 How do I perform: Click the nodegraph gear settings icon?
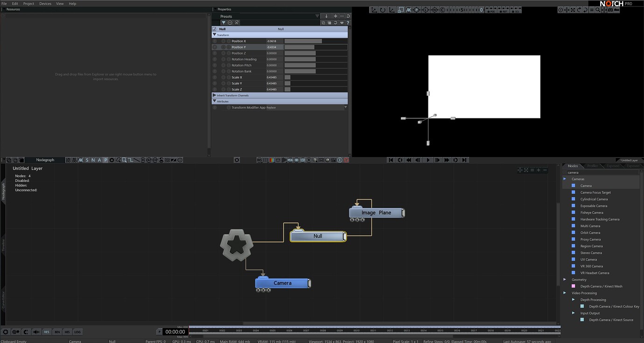[237, 160]
